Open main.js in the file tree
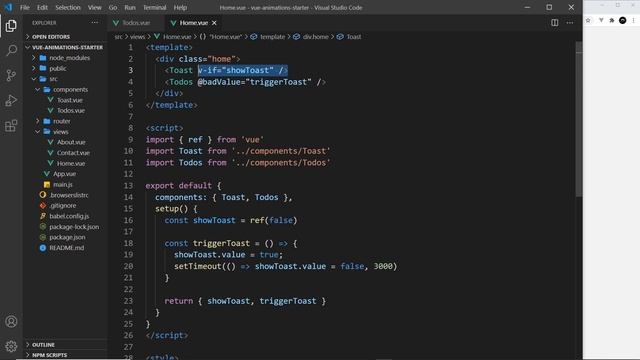The width and height of the screenshot is (640, 360). [62, 184]
